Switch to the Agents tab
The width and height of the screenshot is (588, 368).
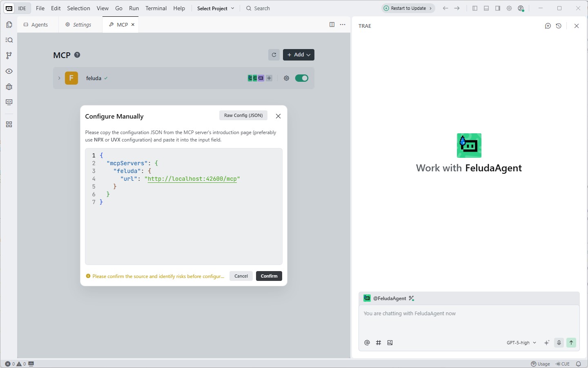pyautogui.click(x=36, y=25)
